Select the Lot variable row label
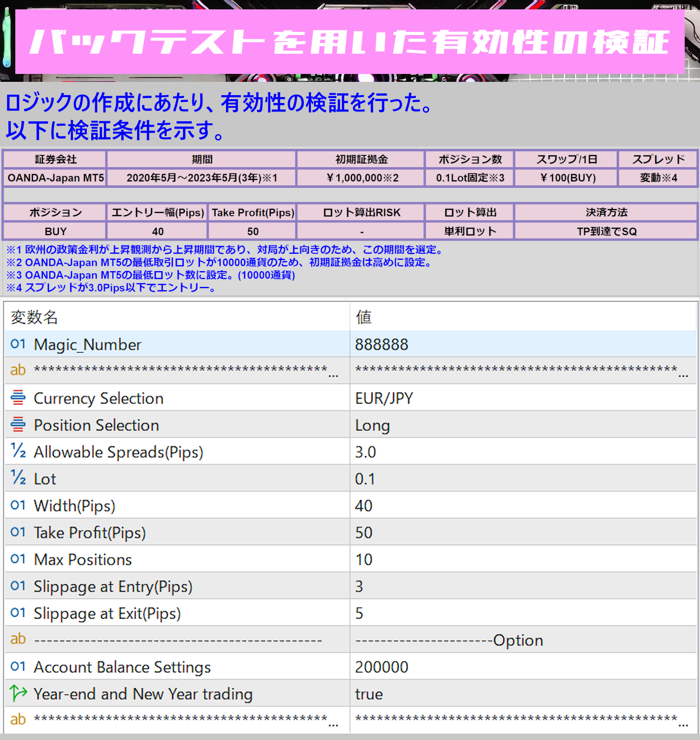This screenshot has width=700, height=740. click(x=45, y=479)
